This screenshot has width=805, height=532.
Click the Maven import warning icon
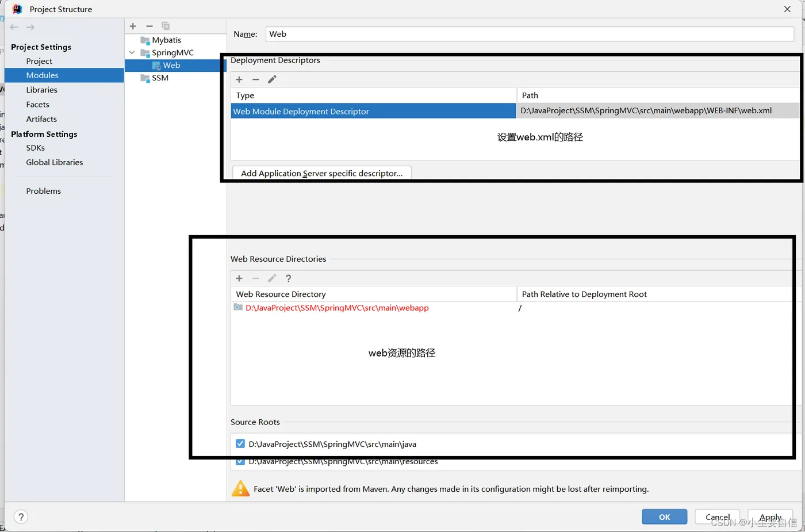[240, 489]
